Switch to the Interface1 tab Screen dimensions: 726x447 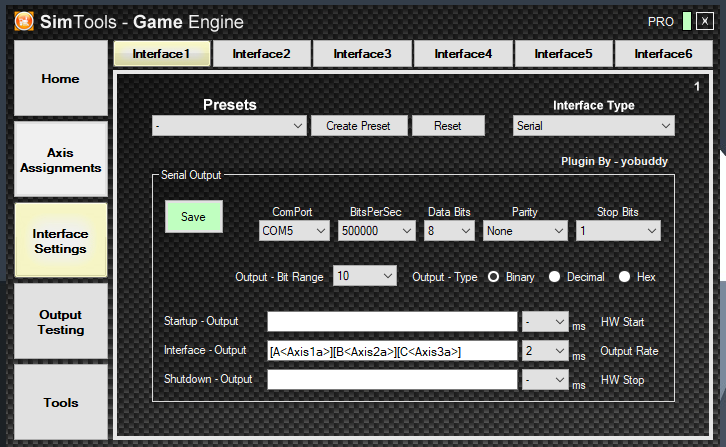tap(162, 54)
